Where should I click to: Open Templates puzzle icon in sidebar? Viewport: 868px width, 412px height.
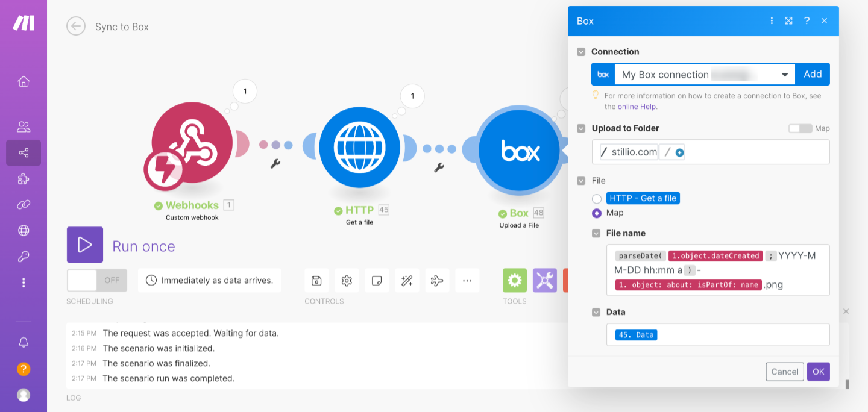click(x=24, y=179)
